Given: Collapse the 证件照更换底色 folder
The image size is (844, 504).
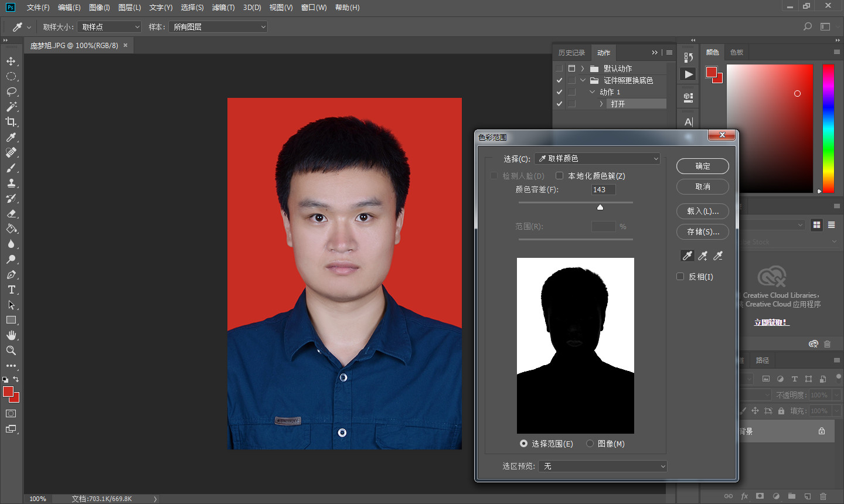Looking at the screenshot, I should (x=583, y=80).
